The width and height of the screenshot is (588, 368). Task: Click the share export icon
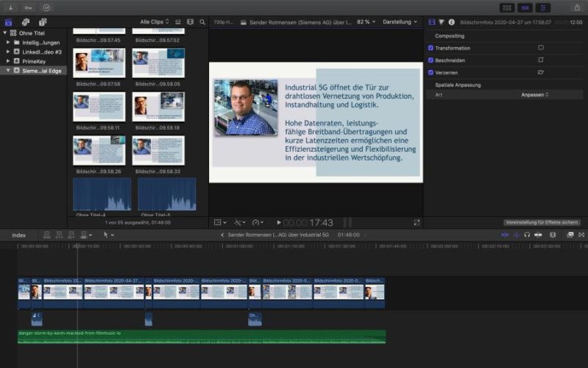[x=577, y=7]
